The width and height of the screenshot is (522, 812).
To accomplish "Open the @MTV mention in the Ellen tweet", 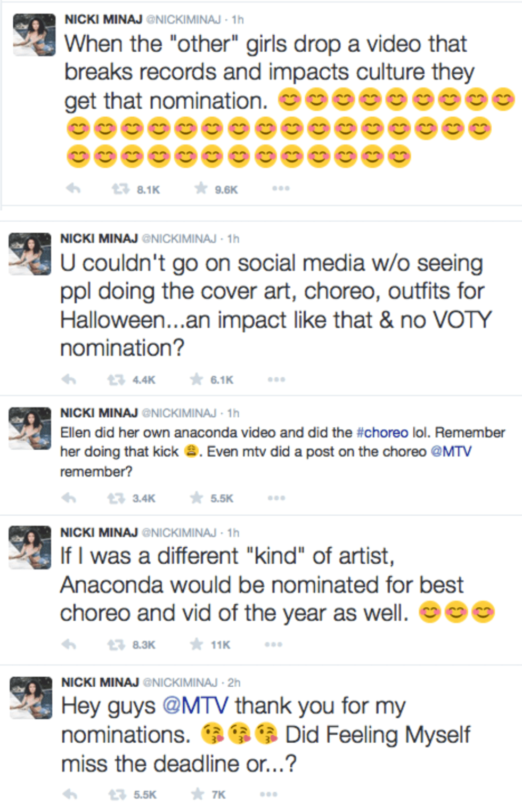I will click(451, 452).
